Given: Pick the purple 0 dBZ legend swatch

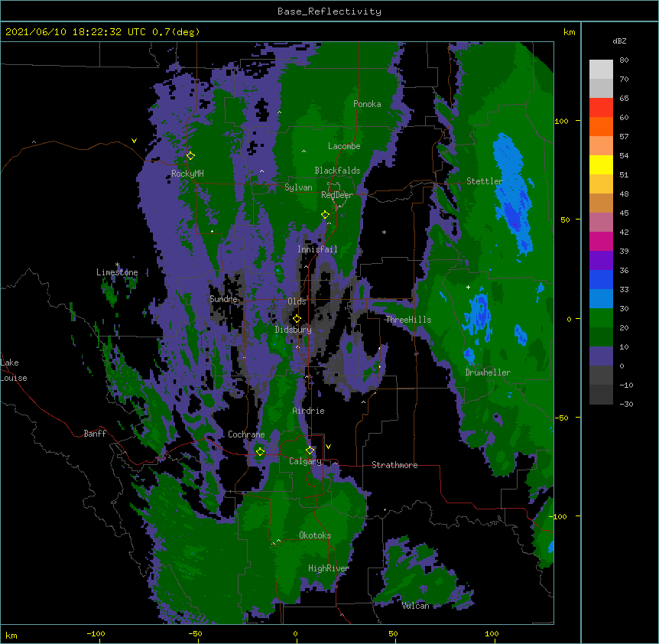Looking at the screenshot, I should (x=601, y=356).
